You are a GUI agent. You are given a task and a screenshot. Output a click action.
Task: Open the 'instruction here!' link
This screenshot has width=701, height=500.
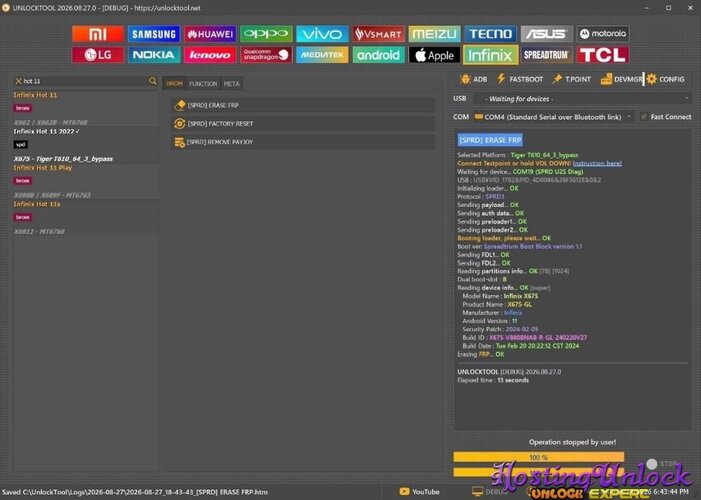click(x=597, y=163)
